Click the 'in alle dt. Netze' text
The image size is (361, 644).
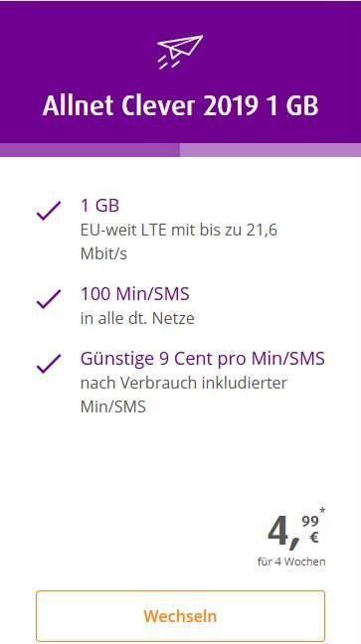tap(137, 318)
